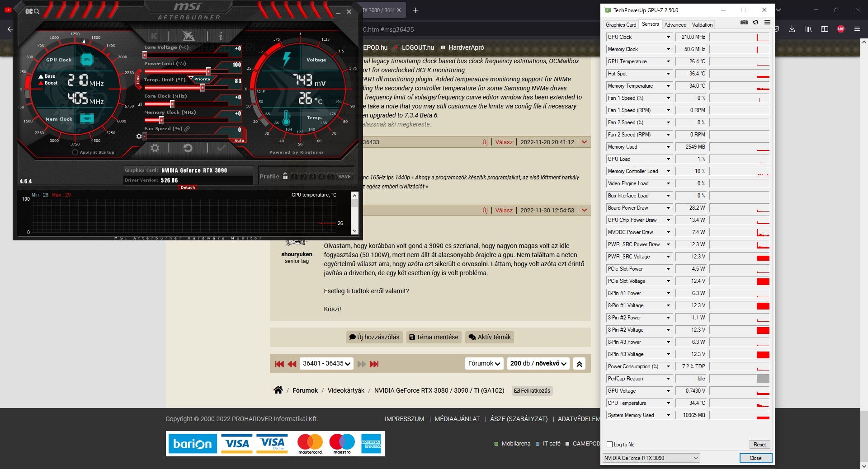
Task: Click the SAVE profile button in Afterburner
Action: [x=344, y=176]
